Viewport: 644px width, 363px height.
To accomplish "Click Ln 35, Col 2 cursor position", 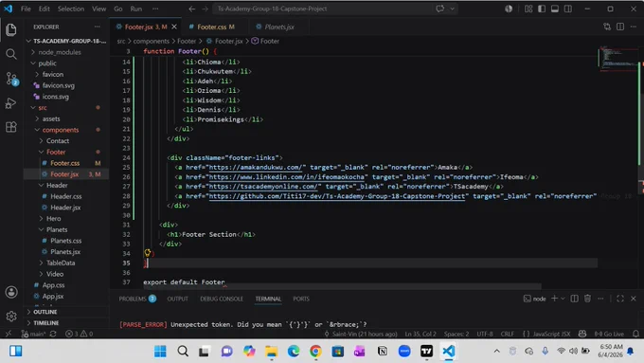I will pos(420,334).
